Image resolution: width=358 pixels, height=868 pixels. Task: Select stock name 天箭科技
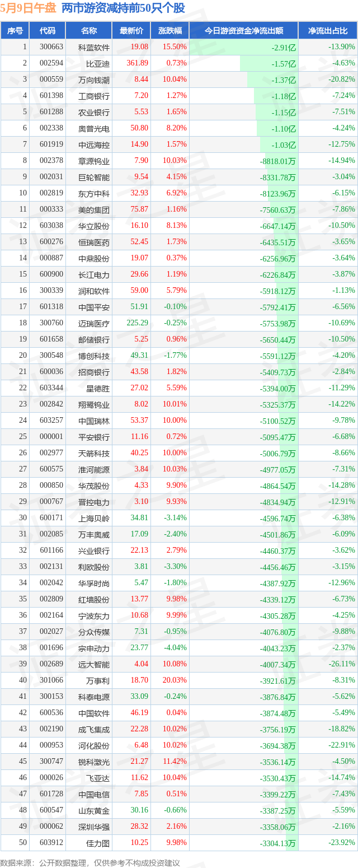click(94, 453)
